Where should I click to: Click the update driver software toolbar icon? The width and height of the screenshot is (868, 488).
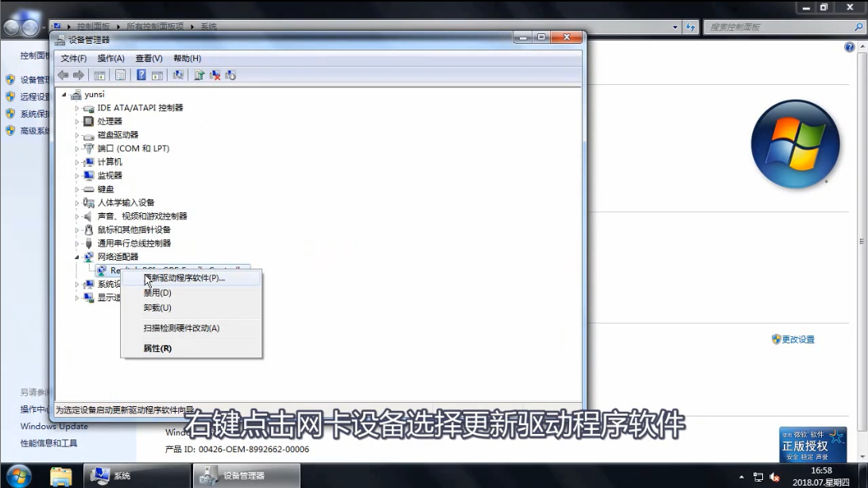click(200, 76)
